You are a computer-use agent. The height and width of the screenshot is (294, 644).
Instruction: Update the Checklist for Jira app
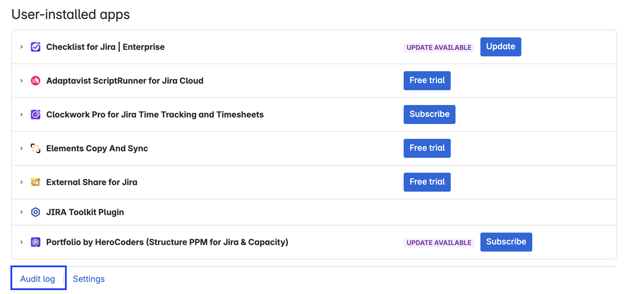pyautogui.click(x=501, y=47)
